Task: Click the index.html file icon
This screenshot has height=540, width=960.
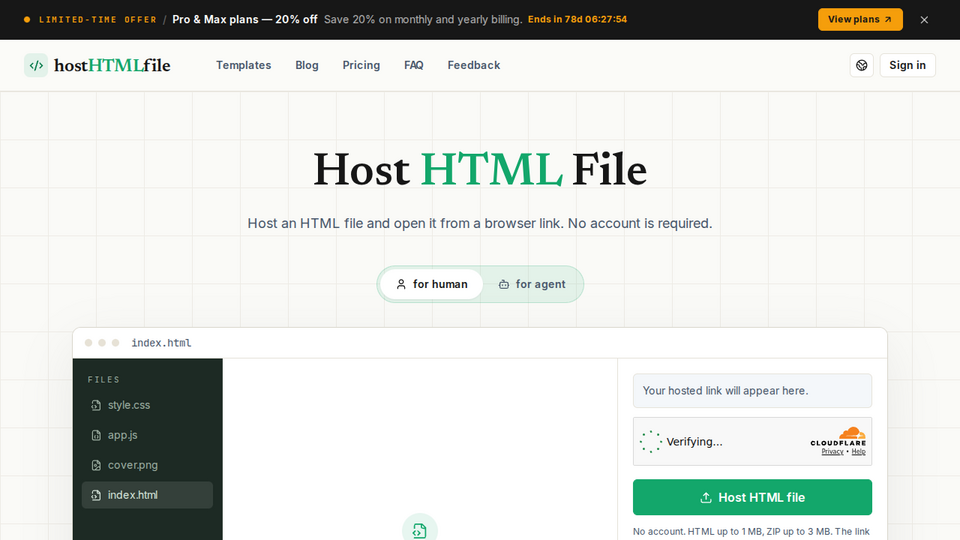Action: [x=96, y=495]
